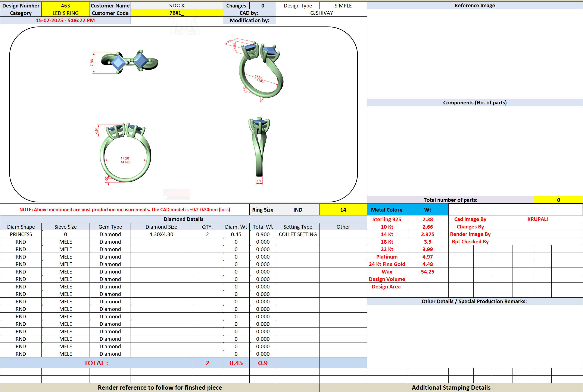
Task: Click the Design Volume label
Action: [x=387, y=279]
